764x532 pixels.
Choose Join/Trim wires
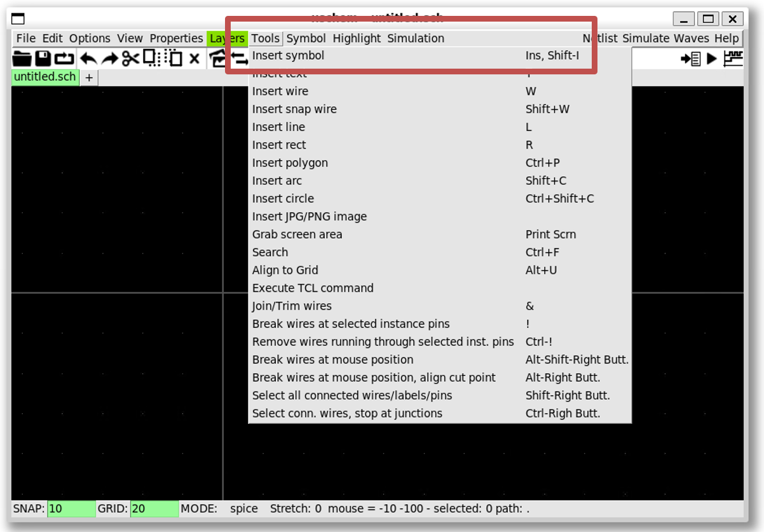point(440,306)
